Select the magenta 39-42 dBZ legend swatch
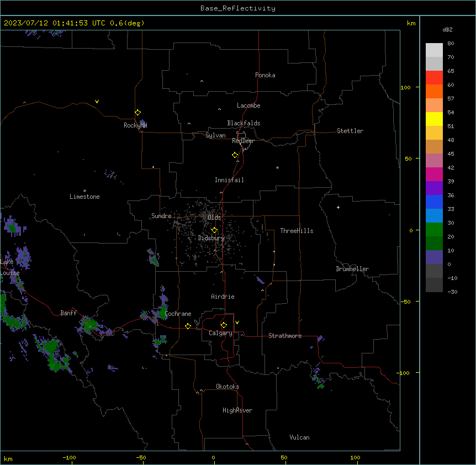The height and width of the screenshot is (465, 476). point(434,174)
